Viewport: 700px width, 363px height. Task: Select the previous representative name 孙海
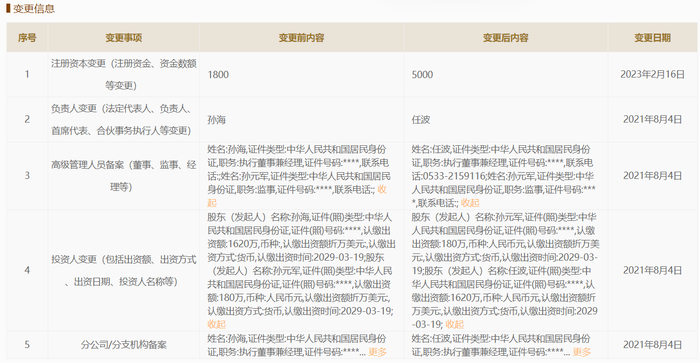pyautogui.click(x=217, y=120)
